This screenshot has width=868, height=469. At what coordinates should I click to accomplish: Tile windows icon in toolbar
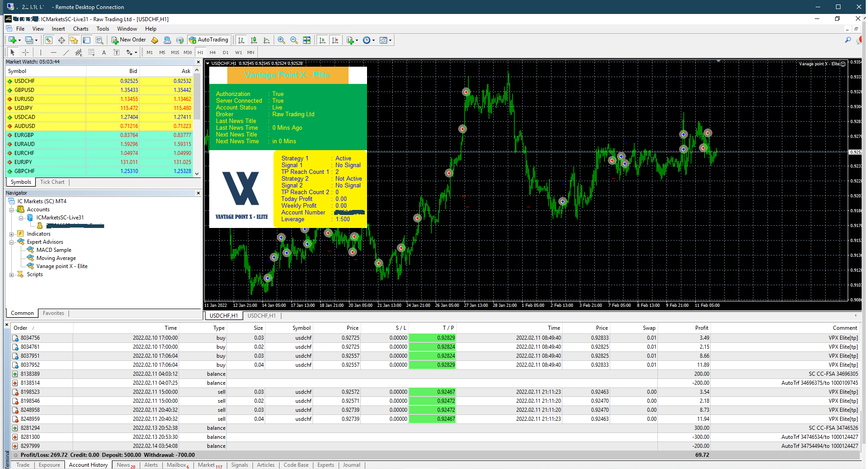(307, 40)
